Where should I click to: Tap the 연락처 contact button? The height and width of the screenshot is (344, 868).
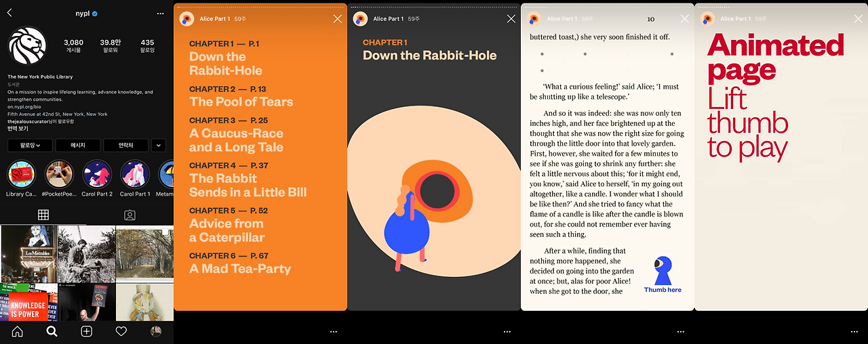click(125, 146)
